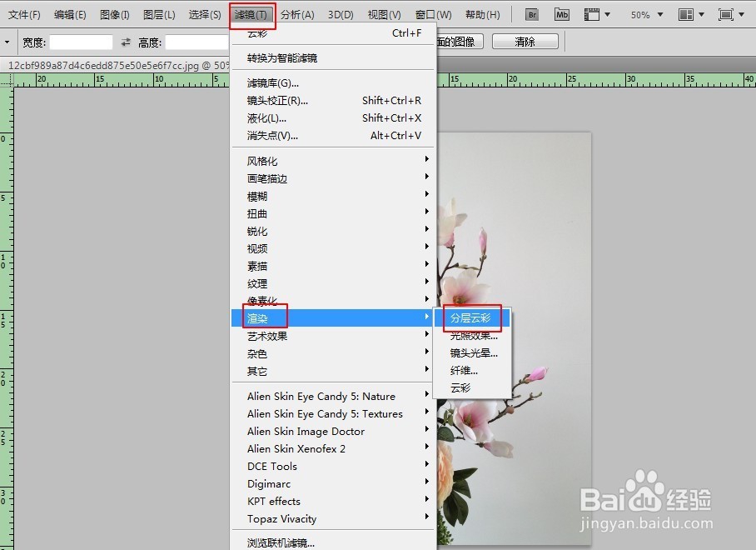Choose 镜头校正(R)... lens correction
The height and width of the screenshot is (550, 756).
[x=333, y=100]
